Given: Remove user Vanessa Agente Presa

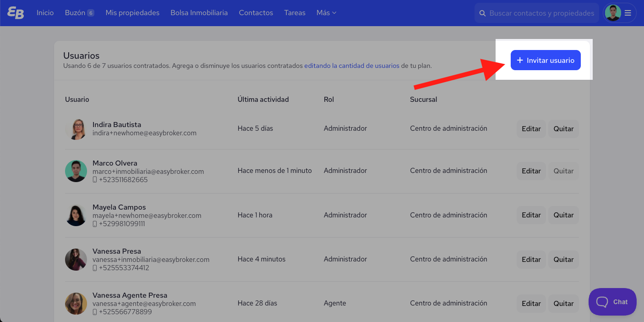Looking at the screenshot, I should [563, 304].
